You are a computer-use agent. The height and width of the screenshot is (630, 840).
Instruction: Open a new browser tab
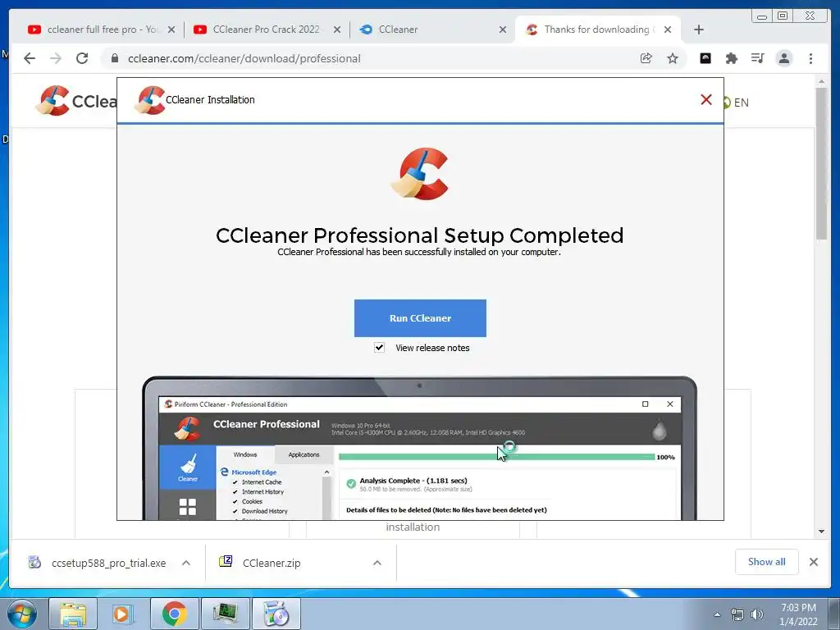tap(699, 30)
